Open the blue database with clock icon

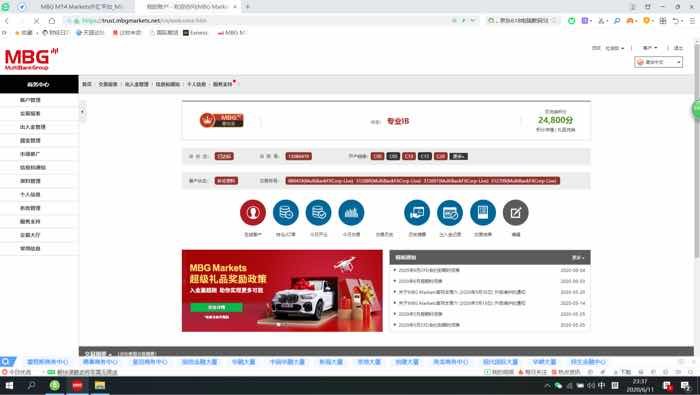click(x=286, y=213)
